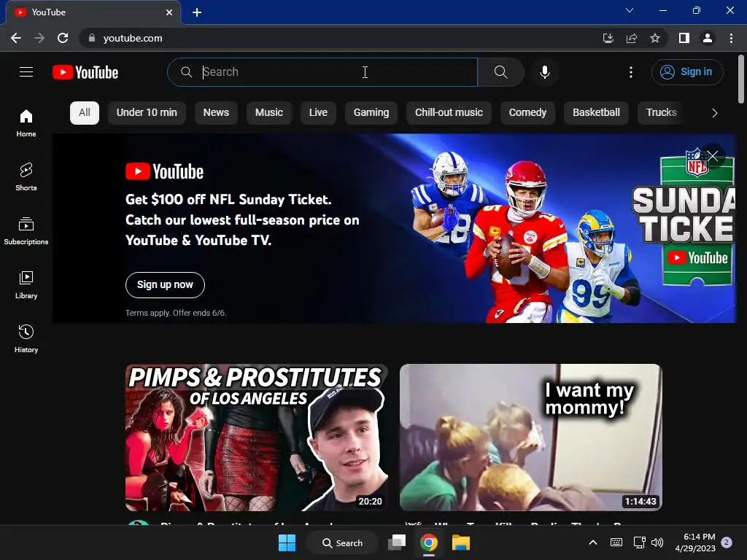Go to Home in sidebar
Viewport: 747px width, 560px height.
pos(26,122)
